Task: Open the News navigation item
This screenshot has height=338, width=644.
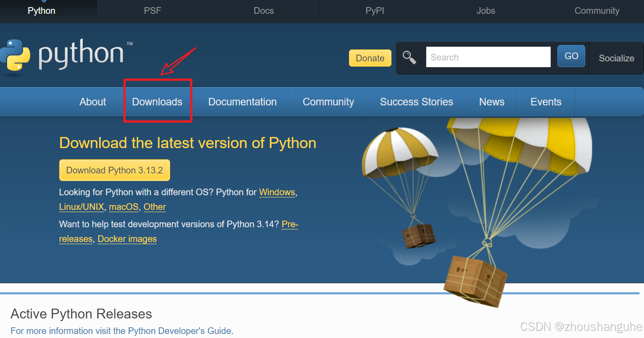Action: coord(492,102)
